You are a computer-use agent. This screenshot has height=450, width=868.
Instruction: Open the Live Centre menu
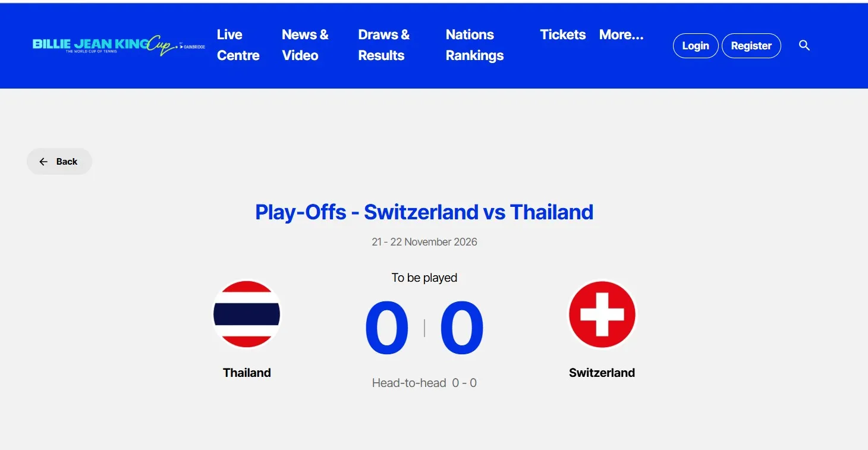[238, 45]
